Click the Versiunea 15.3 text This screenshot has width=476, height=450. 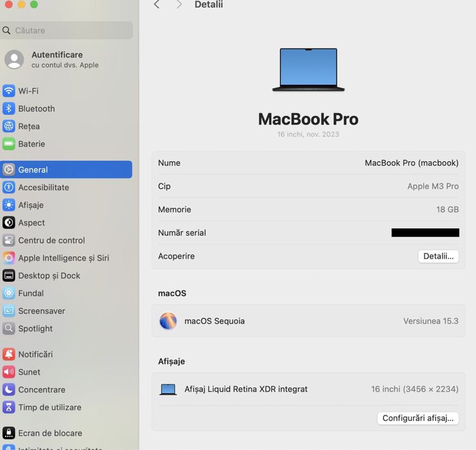431,321
